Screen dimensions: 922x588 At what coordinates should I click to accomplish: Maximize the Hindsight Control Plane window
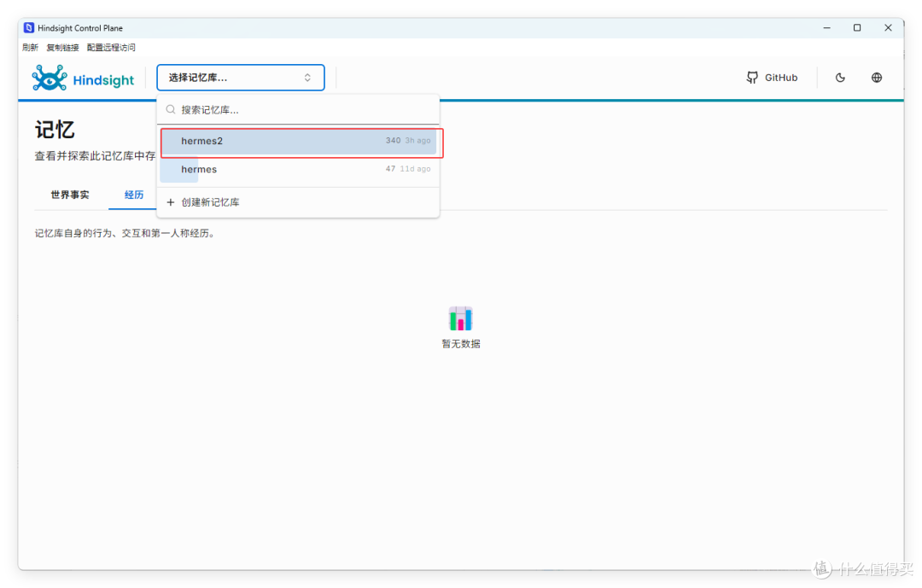pyautogui.click(x=857, y=27)
